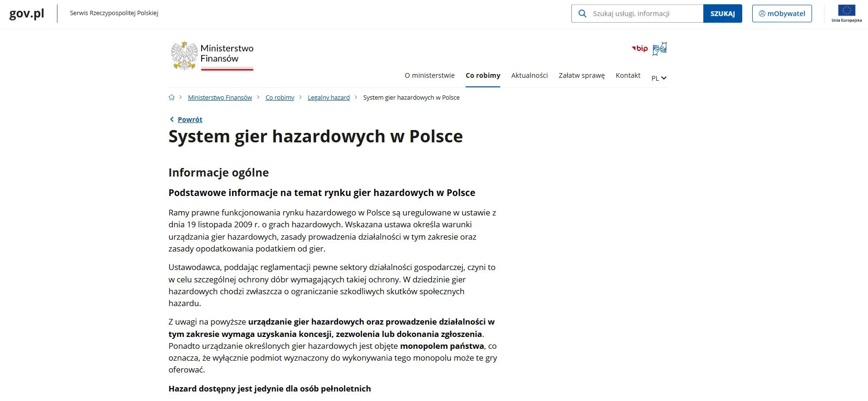Open the mObywatel login button
The width and height of the screenshot is (868, 401).
pos(782,14)
